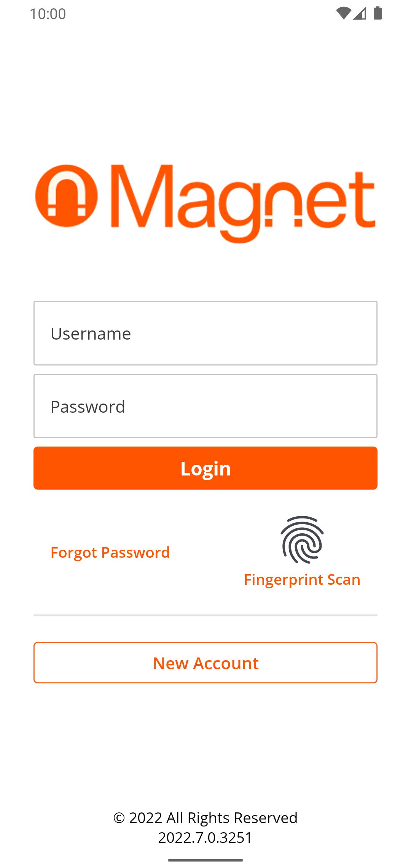Viewport: 411px width, 868px height.
Task: Click the Username placeholder text
Action: click(91, 334)
